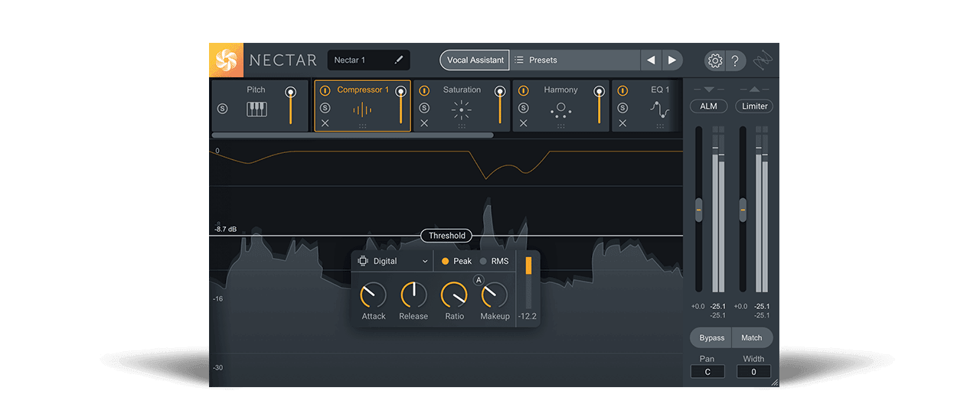Viewport: 980px width, 417px height.
Task: Toggle Harmony module power button
Action: tap(524, 90)
